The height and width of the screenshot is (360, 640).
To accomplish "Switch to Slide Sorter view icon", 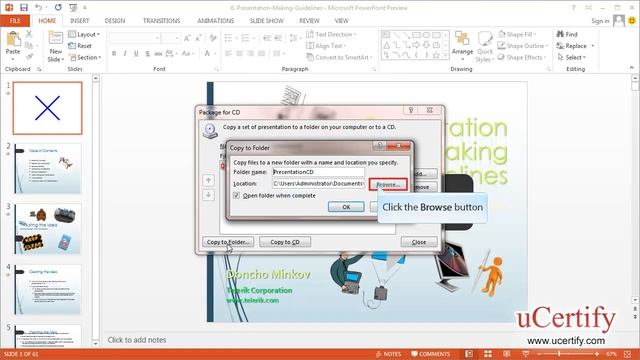I will pyautogui.click(x=488, y=354).
